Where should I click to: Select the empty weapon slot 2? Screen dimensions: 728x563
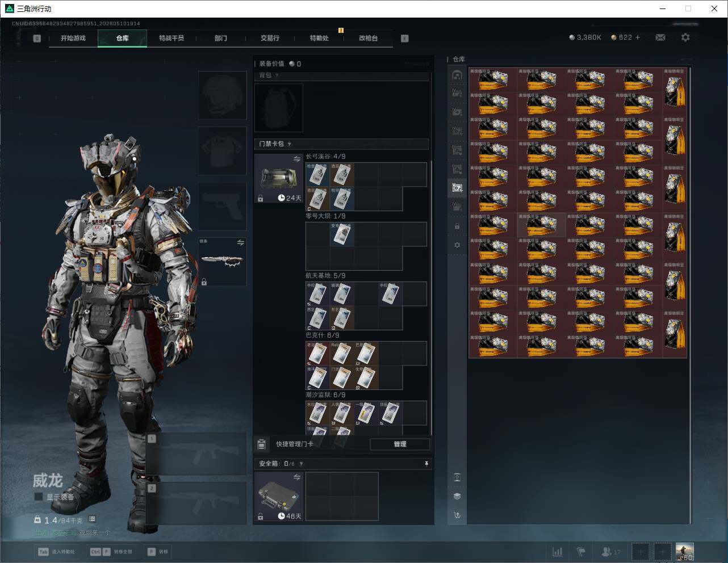[x=196, y=503]
